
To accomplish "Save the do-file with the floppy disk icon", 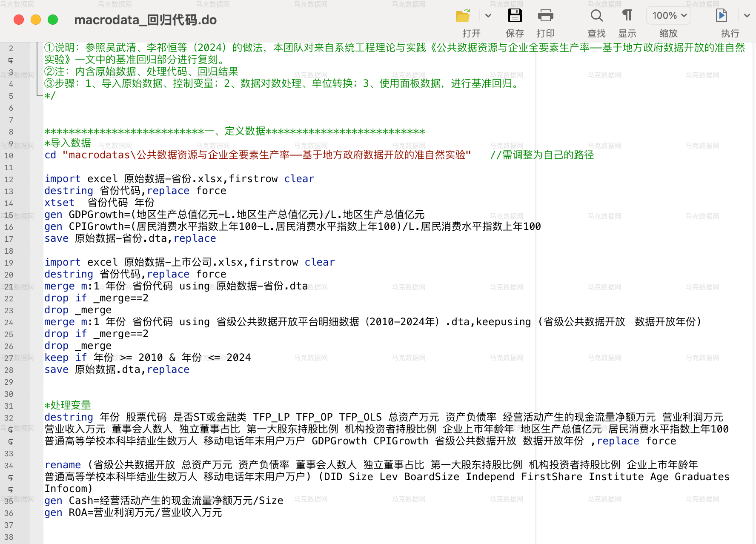I will pos(515,16).
